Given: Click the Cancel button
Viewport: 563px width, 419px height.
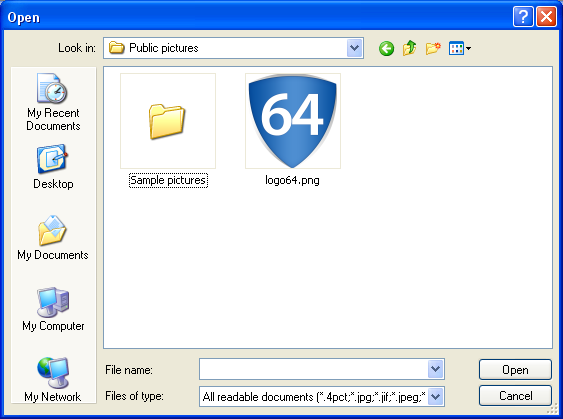Looking at the screenshot, I should 515,396.
